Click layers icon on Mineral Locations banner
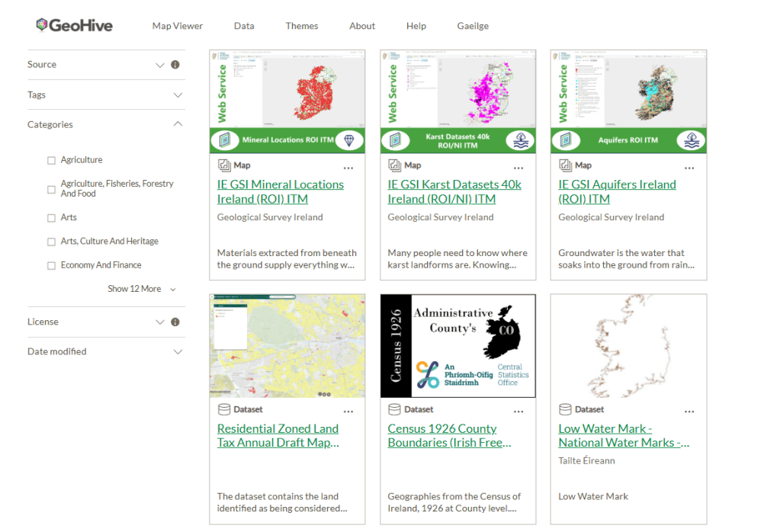The height and width of the screenshot is (532, 780). (x=225, y=140)
